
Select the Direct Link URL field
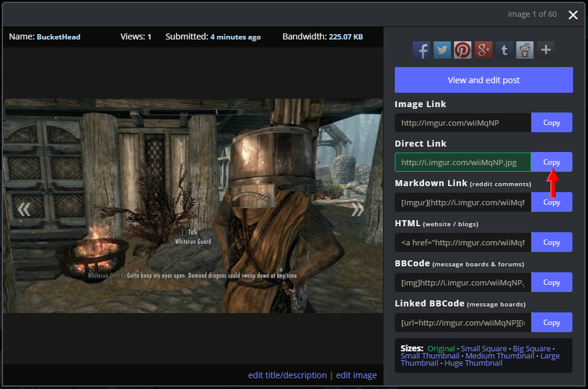click(463, 162)
